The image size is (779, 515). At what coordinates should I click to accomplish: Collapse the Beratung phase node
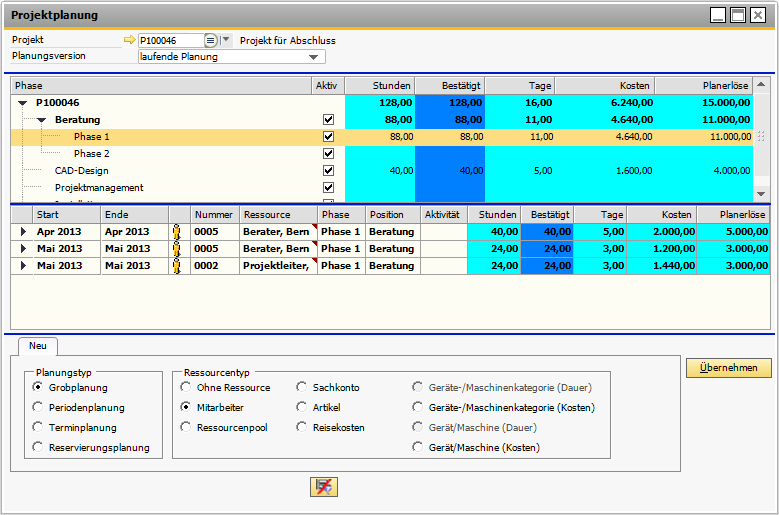point(42,120)
